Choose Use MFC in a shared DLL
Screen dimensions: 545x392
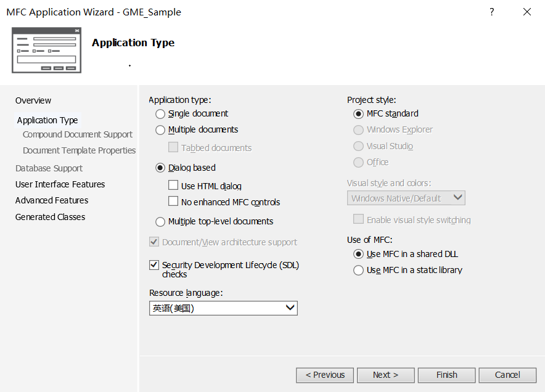[359, 254]
